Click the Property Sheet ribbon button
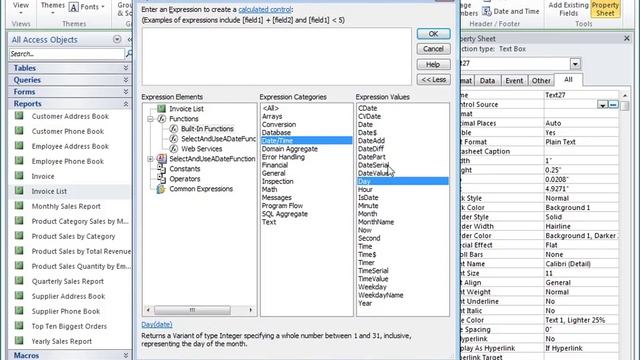This screenshot has width=640, height=360. pyautogui.click(x=605, y=9)
